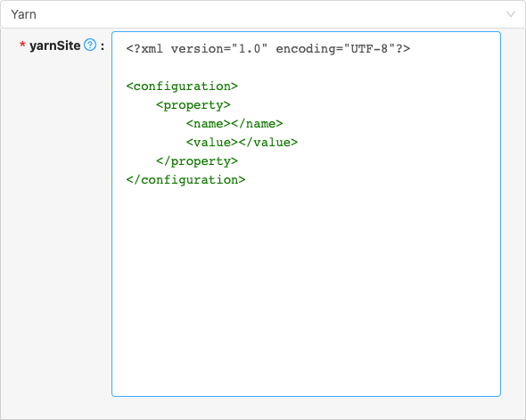Viewport: 526px width, 420px height.
Task: Click the red required asterisk beside yarnSite
Action: click(x=22, y=45)
